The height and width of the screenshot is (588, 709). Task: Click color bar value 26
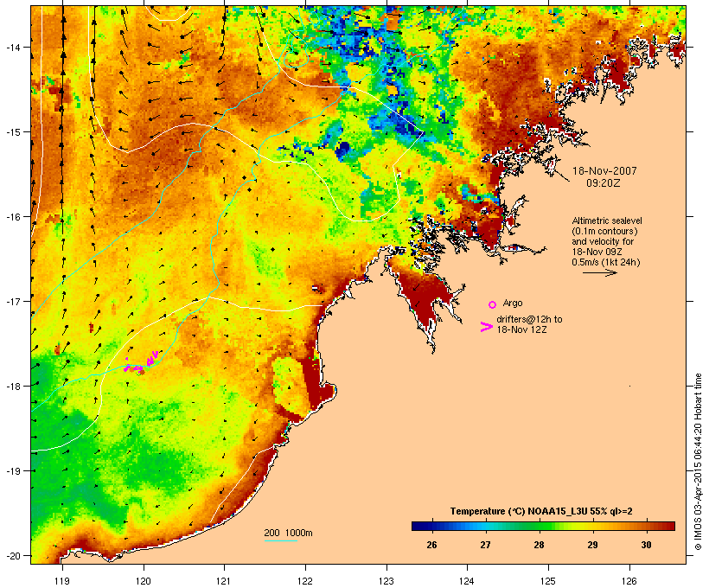(x=431, y=545)
